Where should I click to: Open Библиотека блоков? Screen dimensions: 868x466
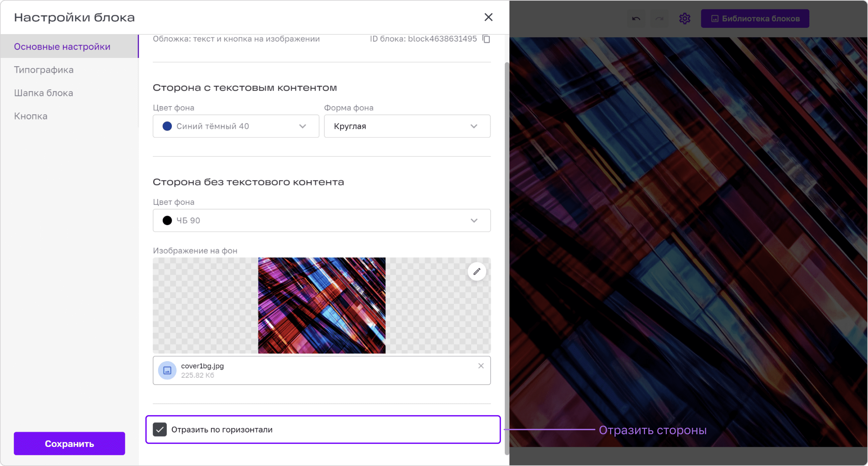(x=755, y=18)
